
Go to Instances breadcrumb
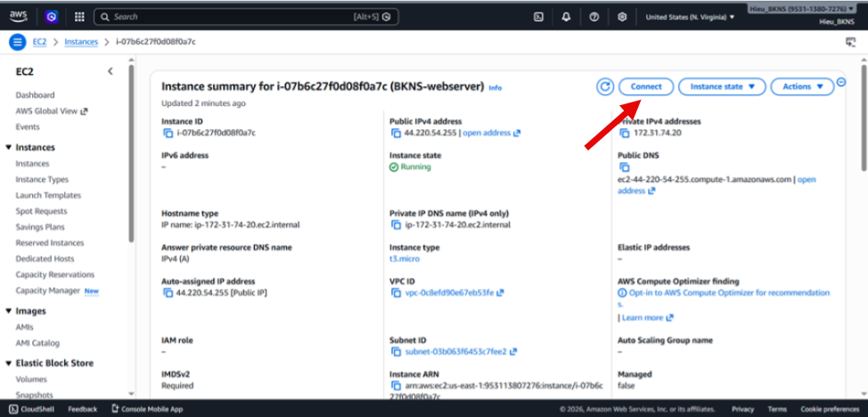[x=81, y=42]
